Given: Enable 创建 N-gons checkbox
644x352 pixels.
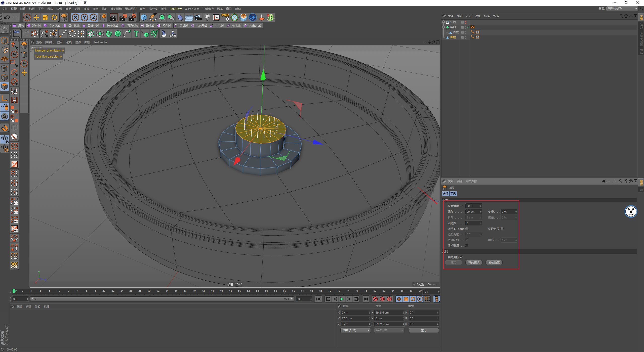Looking at the screenshot, I should tap(467, 229).
